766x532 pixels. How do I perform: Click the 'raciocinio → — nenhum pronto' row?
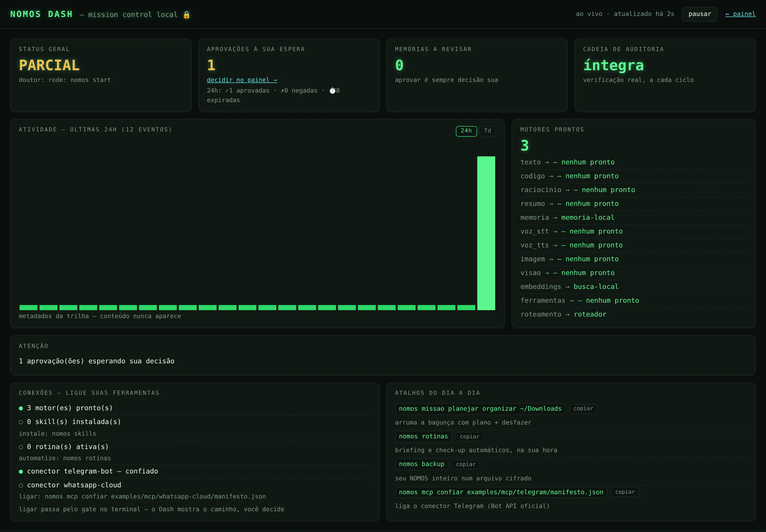coord(634,190)
